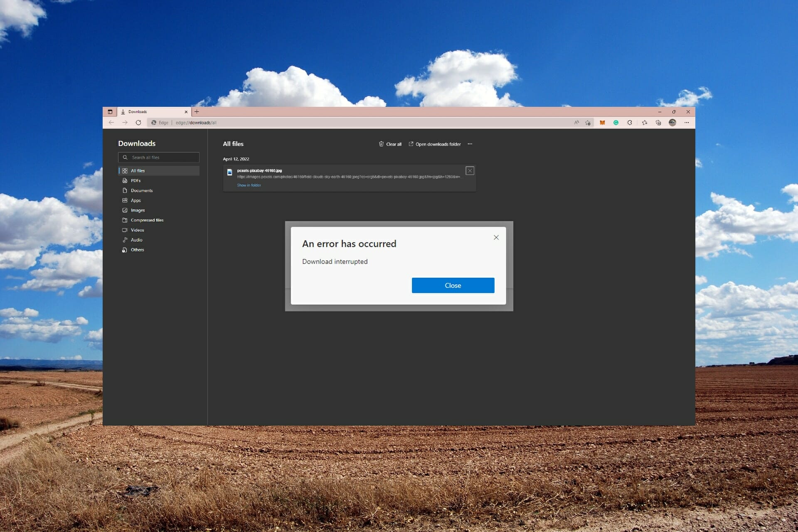
Task: Click the Edge back navigation arrow
Action: click(111, 123)
